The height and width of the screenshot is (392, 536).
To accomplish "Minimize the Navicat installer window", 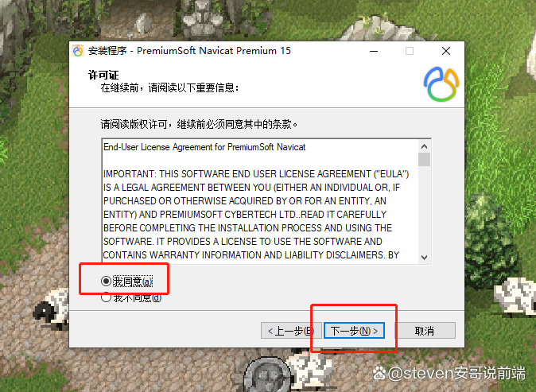I will (x=374, y=51).
